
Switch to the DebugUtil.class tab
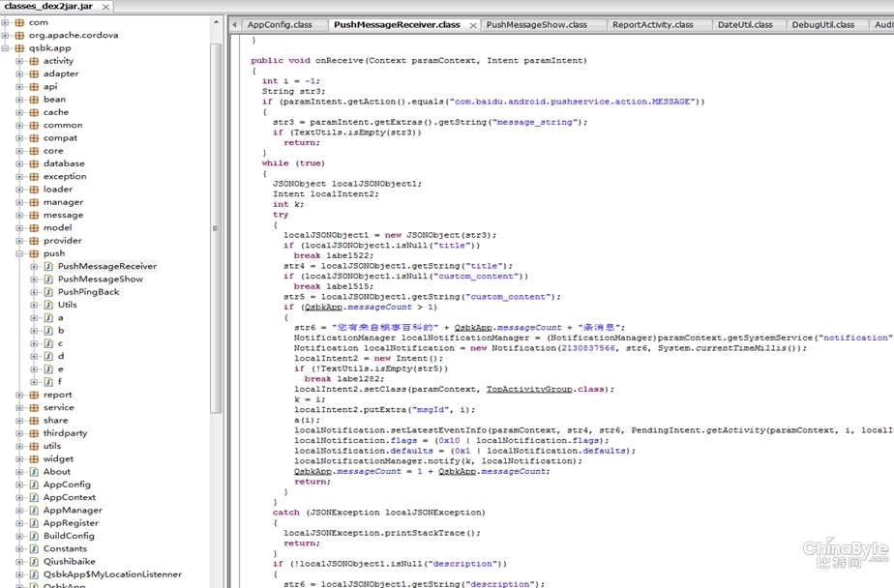click(x=822, y=24)
